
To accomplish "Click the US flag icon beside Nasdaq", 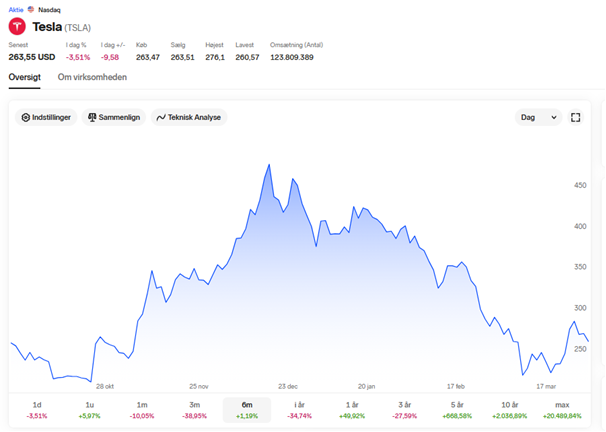I will 31,9.
